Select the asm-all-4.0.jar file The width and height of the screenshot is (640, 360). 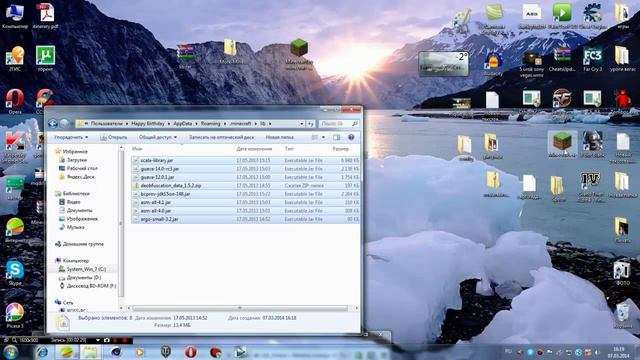pyautogui.click(x=245, y=211)
